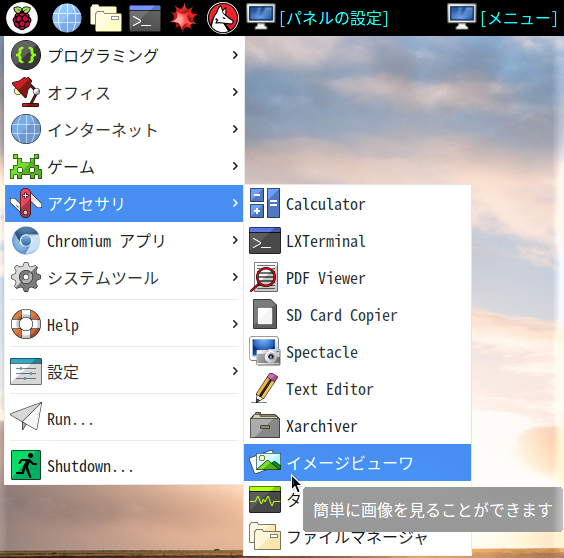Select the イメージビューワ menu entry
The height and width of the screenshot is (558, 564).
(357, 463)
